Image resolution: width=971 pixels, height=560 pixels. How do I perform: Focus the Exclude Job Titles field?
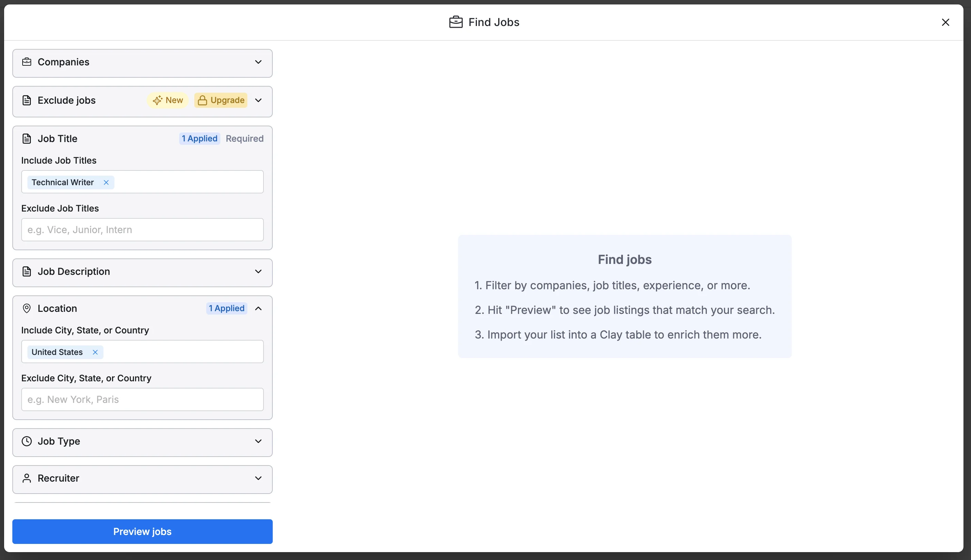(x=143, y=230)
